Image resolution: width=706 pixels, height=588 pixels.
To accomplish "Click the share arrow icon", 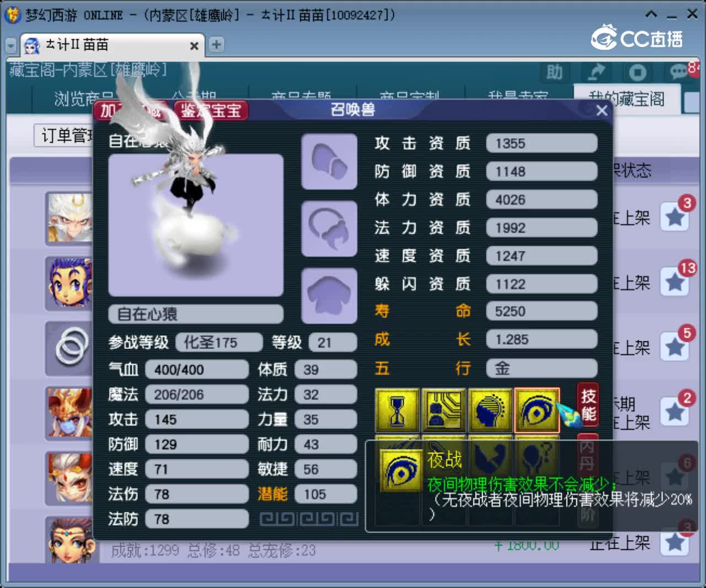I will (596, 72).
